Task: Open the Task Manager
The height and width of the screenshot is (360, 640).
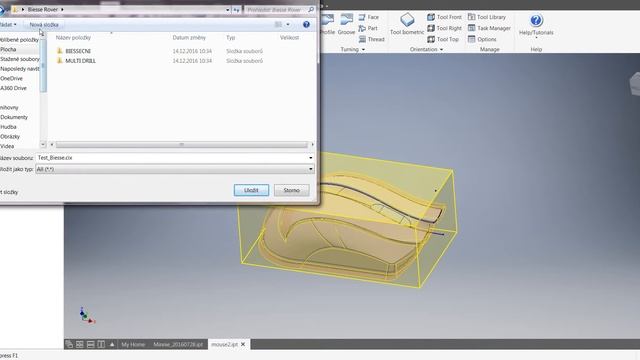Action: point(489,28)
